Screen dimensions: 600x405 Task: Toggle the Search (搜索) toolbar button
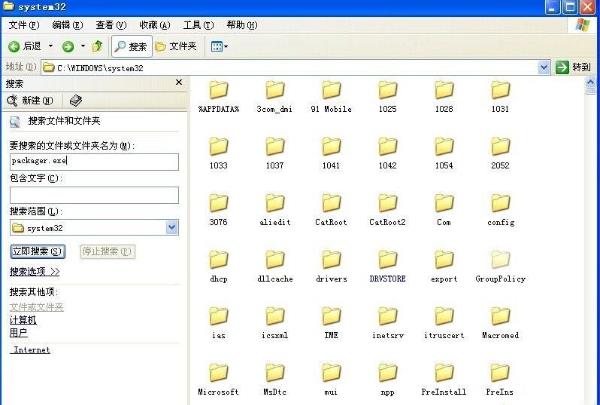click(x=130, y=46)
